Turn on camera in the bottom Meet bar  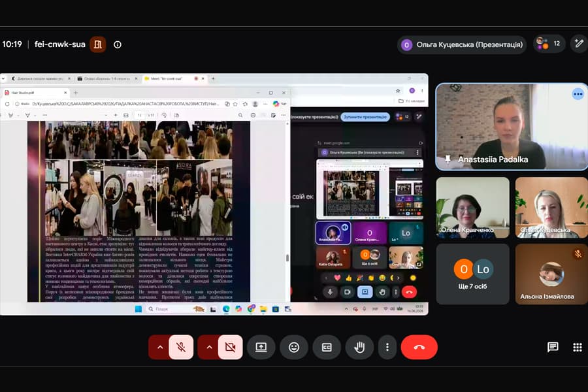(230, 347)
